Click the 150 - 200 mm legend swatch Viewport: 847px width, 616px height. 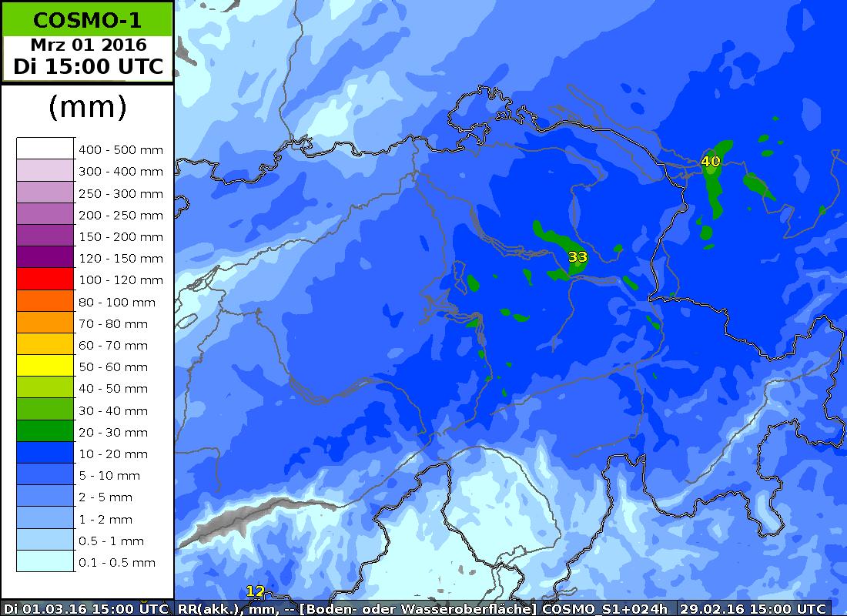point(45,235)
